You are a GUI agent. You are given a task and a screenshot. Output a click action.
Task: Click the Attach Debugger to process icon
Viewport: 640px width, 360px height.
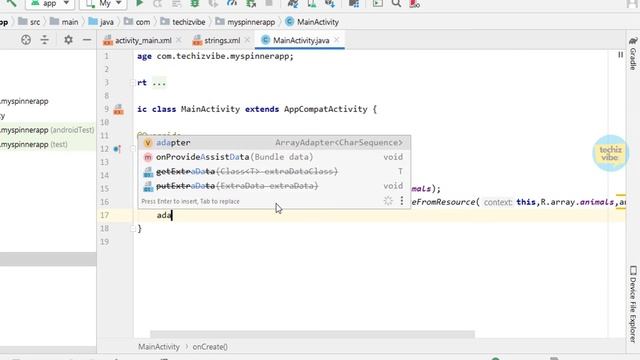(251, 4)
